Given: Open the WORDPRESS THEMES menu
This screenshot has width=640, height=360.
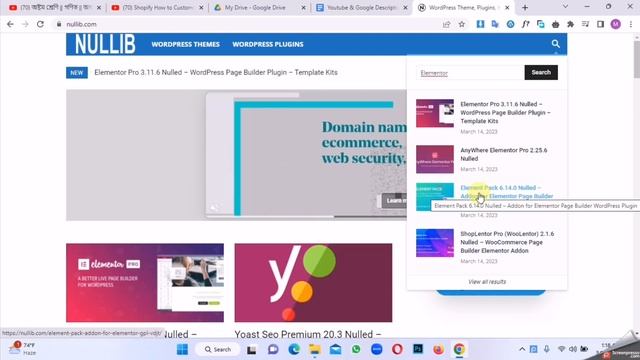Looking at the screenshot, I should coord(186,44).
